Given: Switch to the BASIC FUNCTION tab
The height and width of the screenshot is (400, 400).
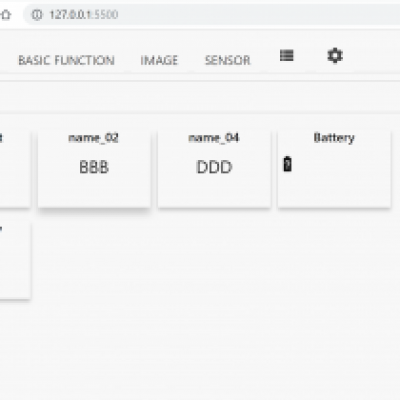Looking at the screenshot, I should (66, 60).
